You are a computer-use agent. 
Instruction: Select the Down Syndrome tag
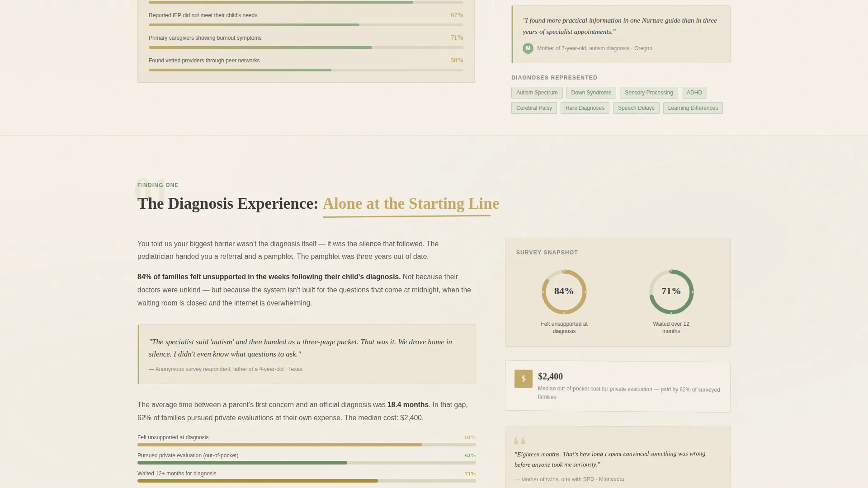tap(591, 93)
